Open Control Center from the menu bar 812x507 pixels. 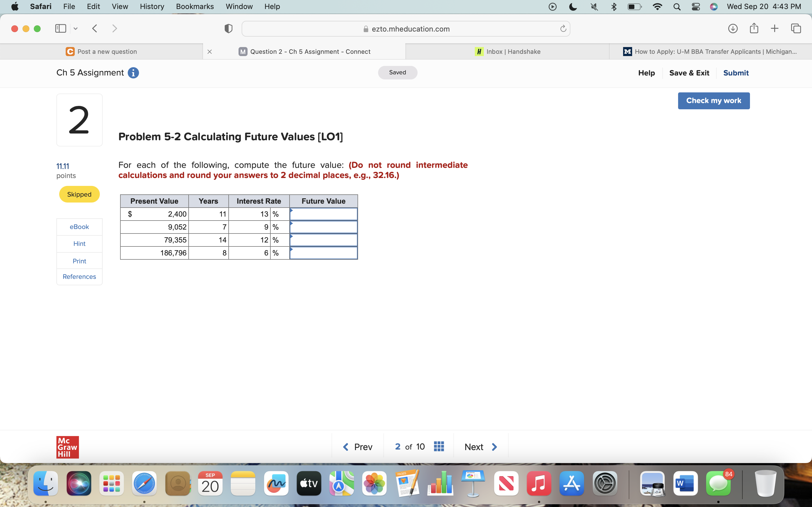696,6
